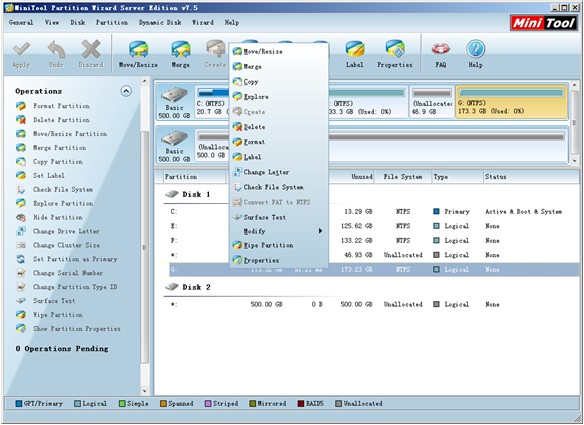Click the Disk 2 group heading
584x425 pixels.
(x=188, y=287)
